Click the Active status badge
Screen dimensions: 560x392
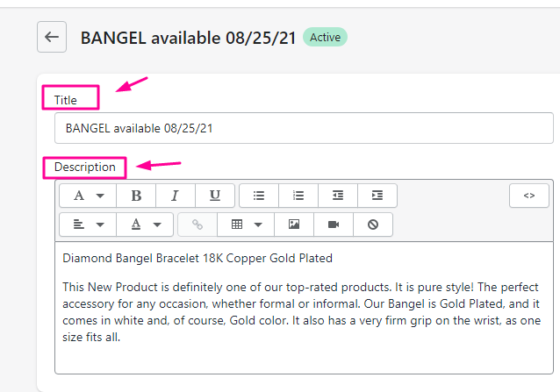pyautogui.click(x=325, y=37)
